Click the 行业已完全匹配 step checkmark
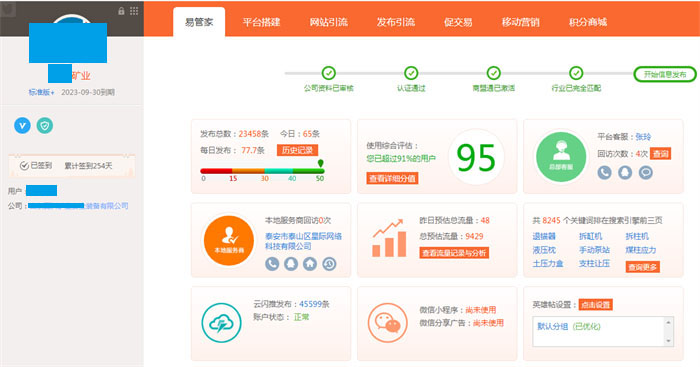Screen dimensions: 700x367 (x=576, y=73)
